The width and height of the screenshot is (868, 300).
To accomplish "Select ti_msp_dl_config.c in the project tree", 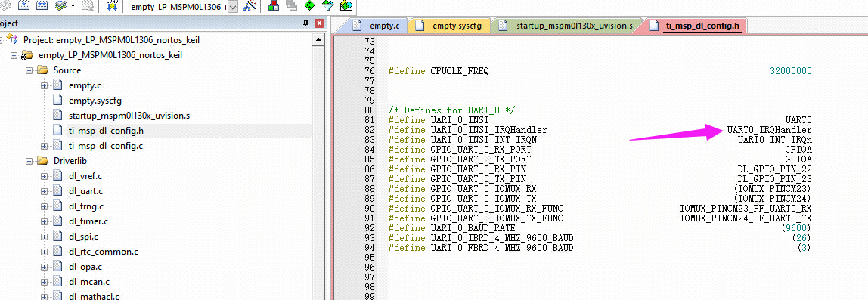I will click(x=106, y=146).
